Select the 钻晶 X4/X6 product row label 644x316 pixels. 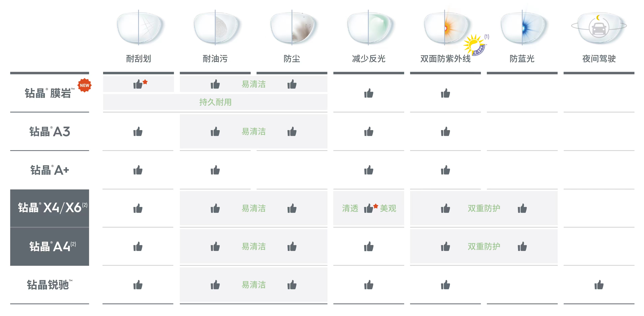pos(50,208)
